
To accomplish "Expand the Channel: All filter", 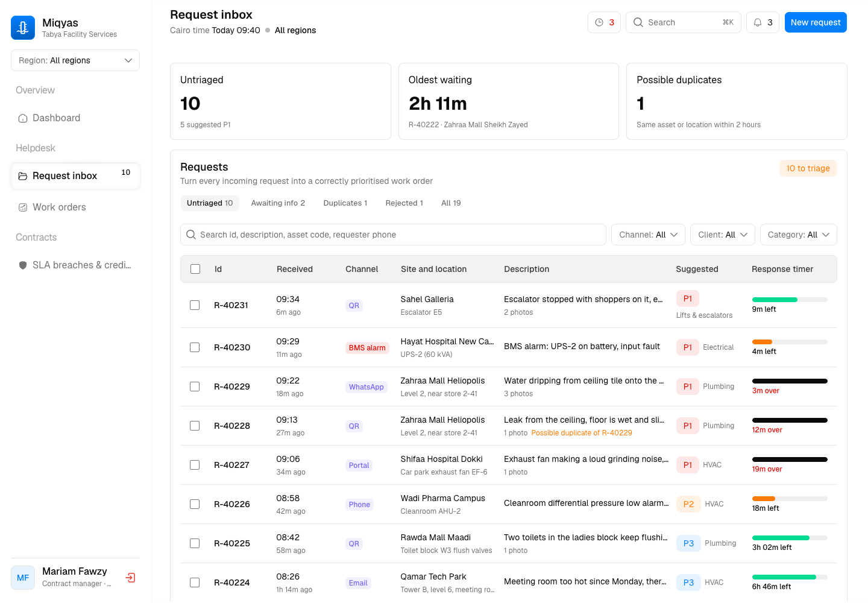I will point(648,235).
